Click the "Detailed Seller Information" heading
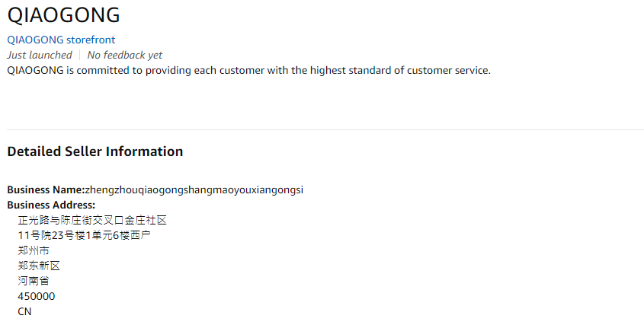 coord(95,151)
